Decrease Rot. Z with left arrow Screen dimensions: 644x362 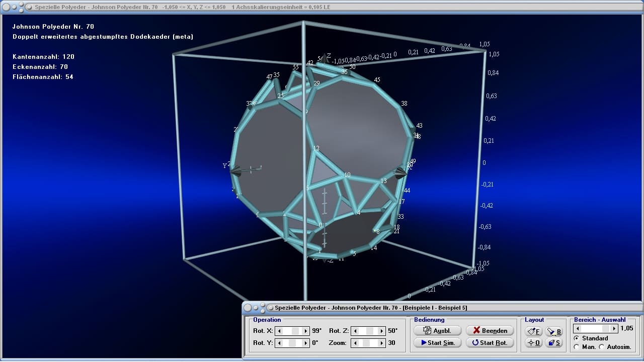pos(355,331)
